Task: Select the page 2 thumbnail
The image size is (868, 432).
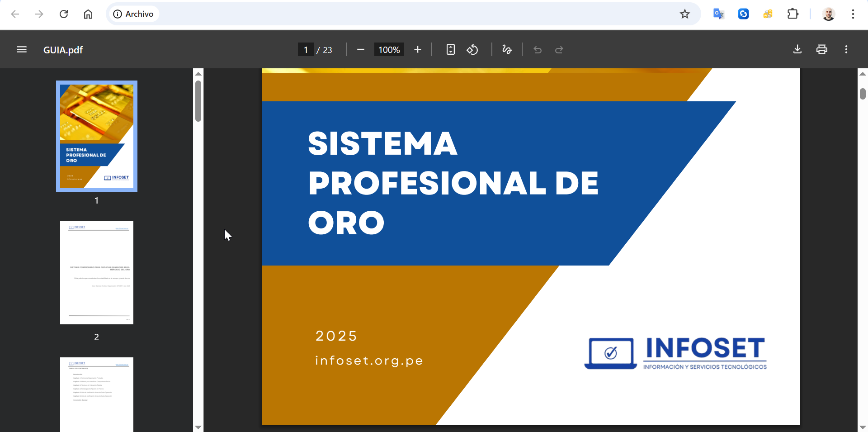Action: [x=96, y=272]
